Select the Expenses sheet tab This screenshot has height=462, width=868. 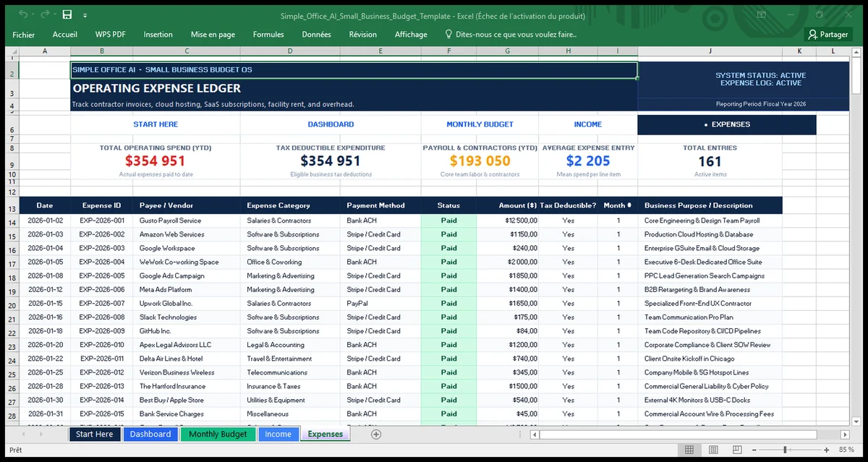(x=325, y=434)
